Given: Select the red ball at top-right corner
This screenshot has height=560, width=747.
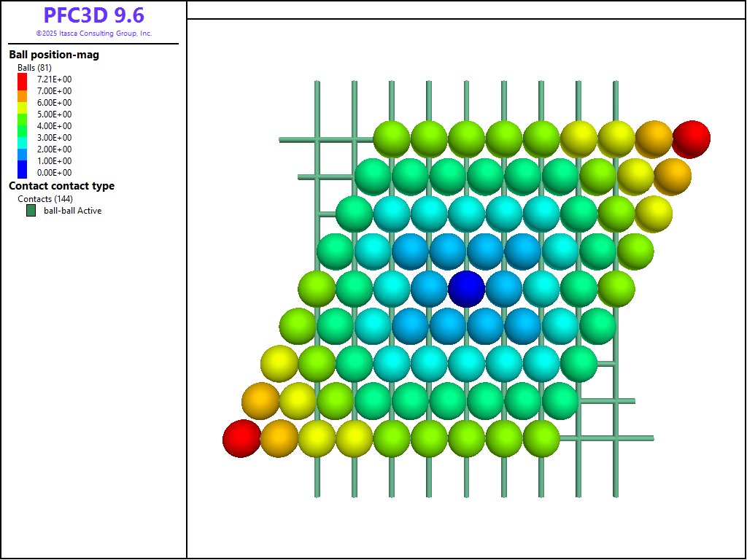Looking at the screenshot, I should coord(691,139).
